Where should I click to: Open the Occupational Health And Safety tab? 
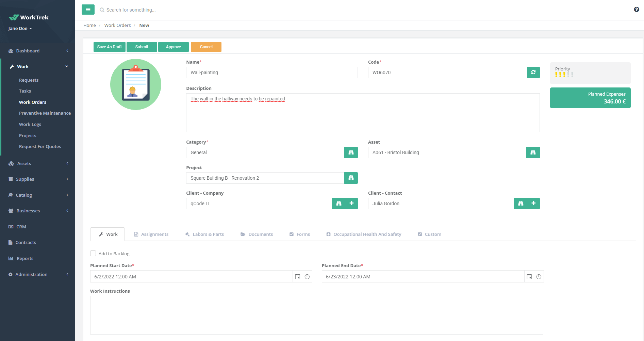click(364, 234)
